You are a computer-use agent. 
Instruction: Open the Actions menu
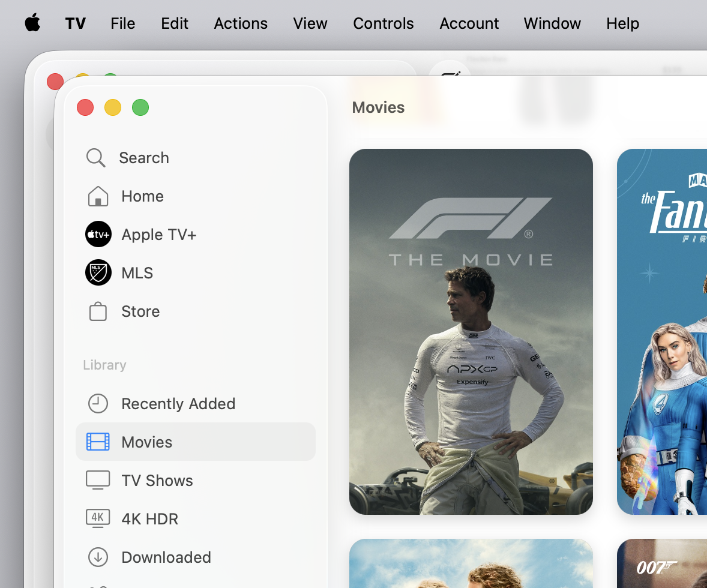(x=241, y=23)
